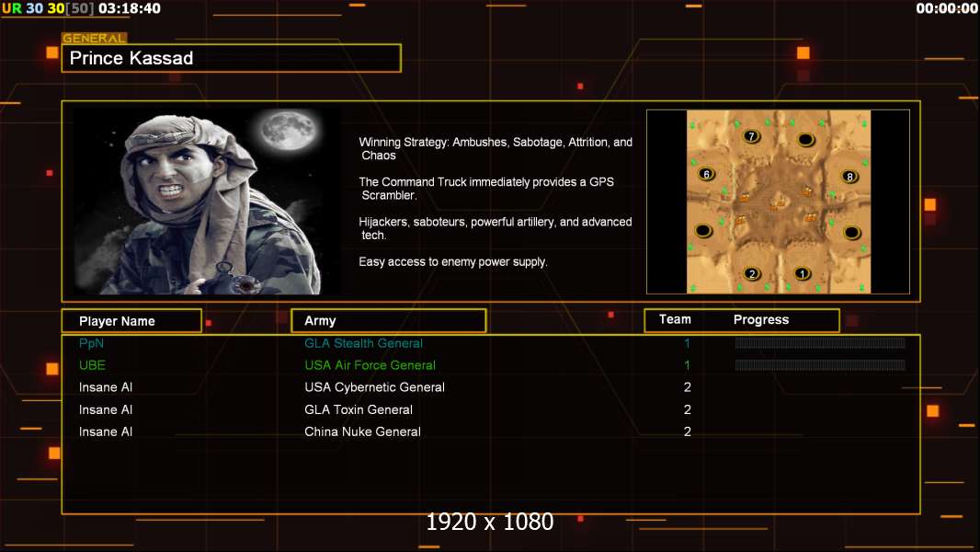Viewport: 980px width, 552px height.
Task: Click Insane AI in China Nuke General row
Action: point(106,431)
